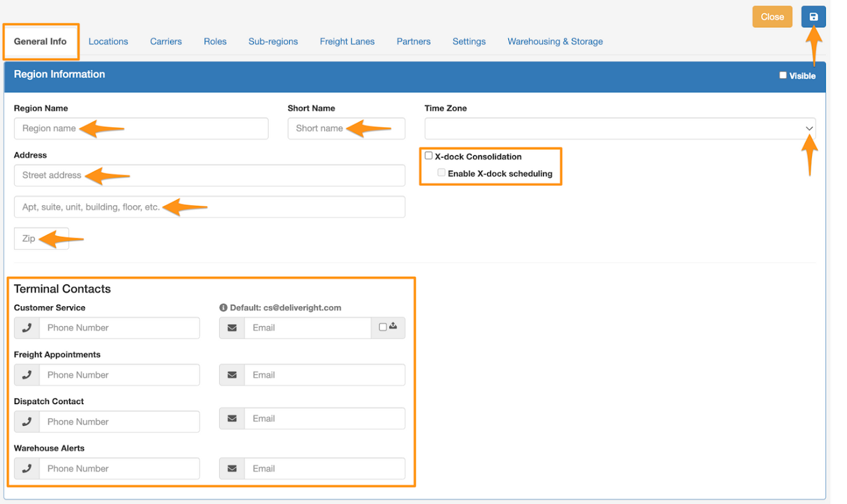Go to the Roles tab
The height and width of the screenshot is (504, 847).
coord(215,41)
